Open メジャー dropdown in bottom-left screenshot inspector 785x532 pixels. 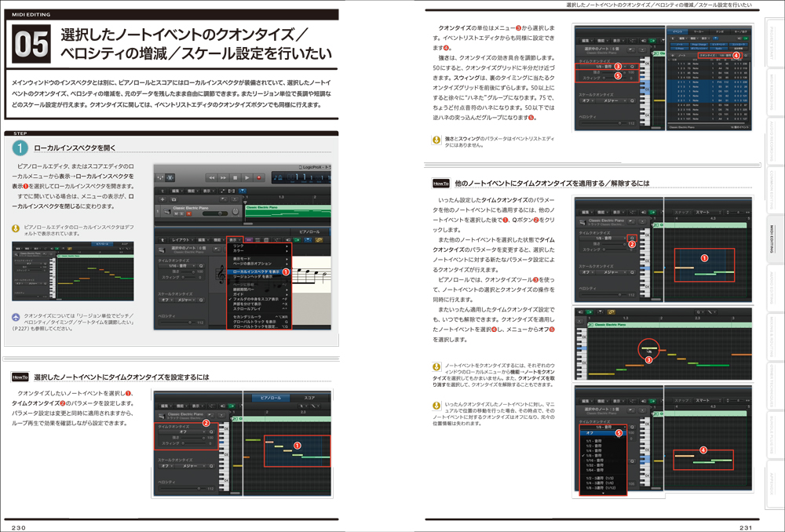pos(190,466)
